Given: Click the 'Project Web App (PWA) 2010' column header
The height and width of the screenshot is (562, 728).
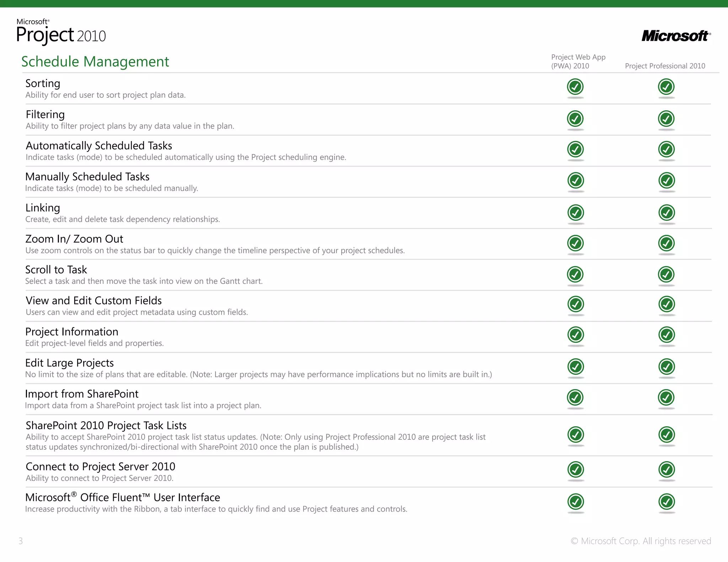Looking at the screenshot, I should tap(578, 61).
